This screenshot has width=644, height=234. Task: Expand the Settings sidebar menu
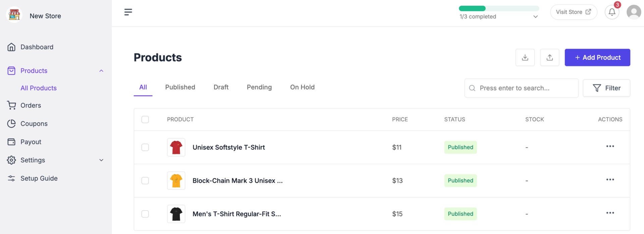101,160
